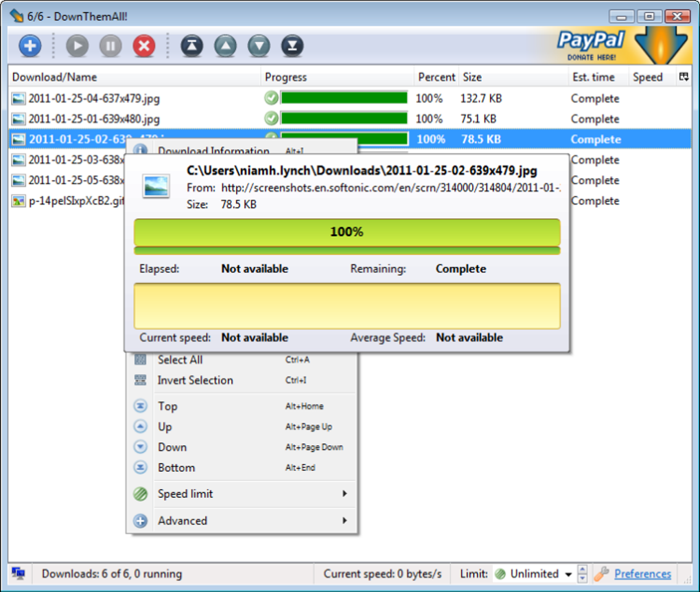The width and height of the screenshot is (700, 592).
Task: Click the softonic source URL in the tooltip
Action: [390, 187]
